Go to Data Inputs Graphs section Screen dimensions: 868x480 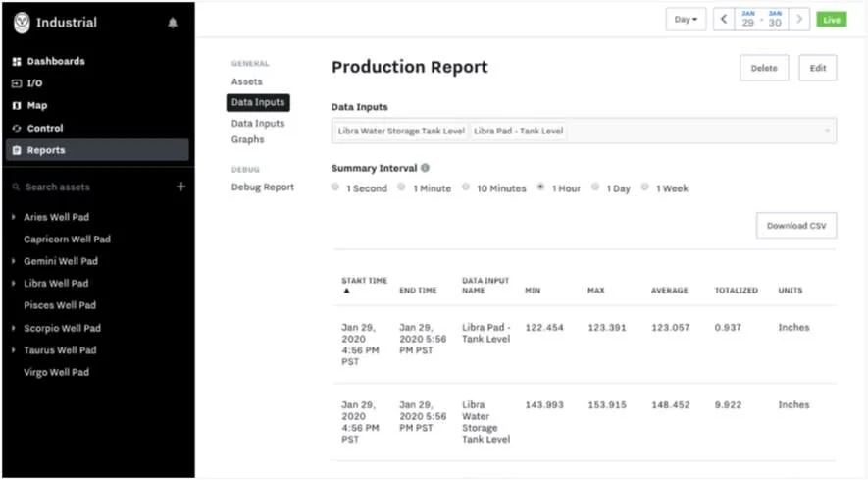(258, 132)
